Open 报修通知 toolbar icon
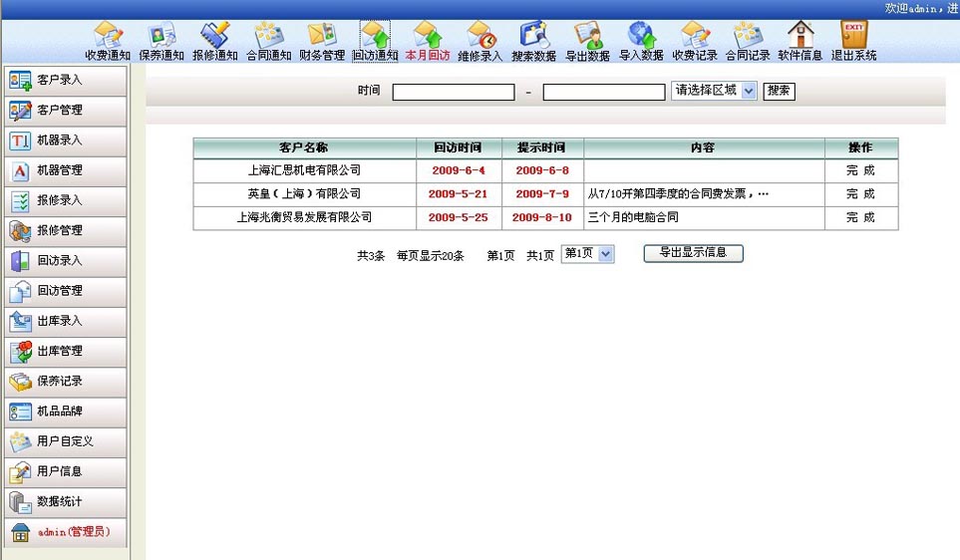The image size is (960, 560). click(215, 41)
